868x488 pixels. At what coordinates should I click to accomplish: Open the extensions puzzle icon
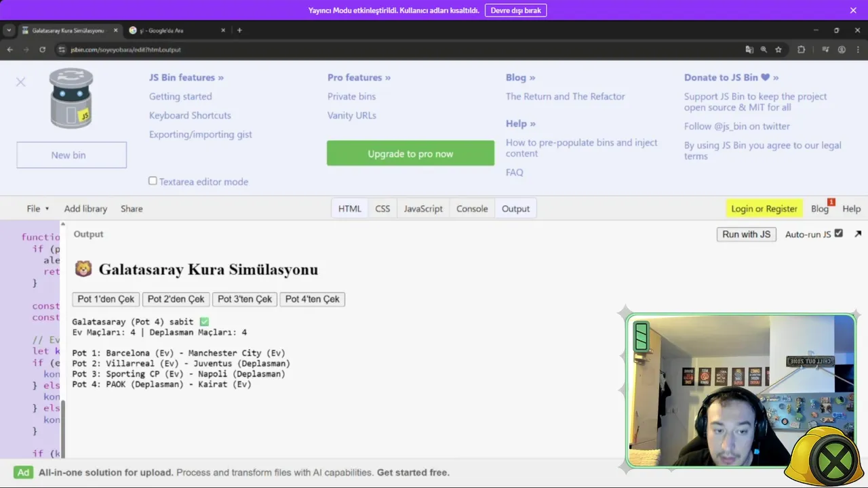tap(801, 49)
